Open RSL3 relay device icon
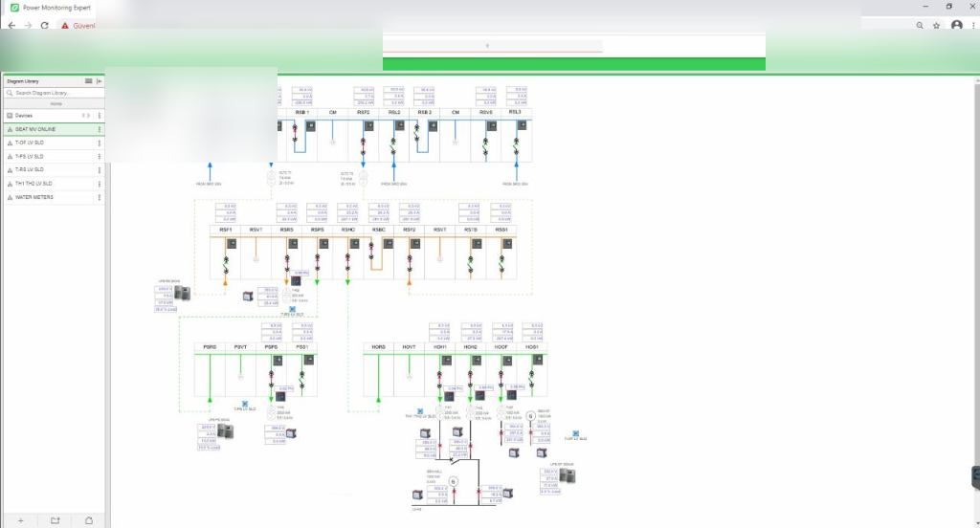The height and width of the screenshot is (528, 980). (522, 125)
